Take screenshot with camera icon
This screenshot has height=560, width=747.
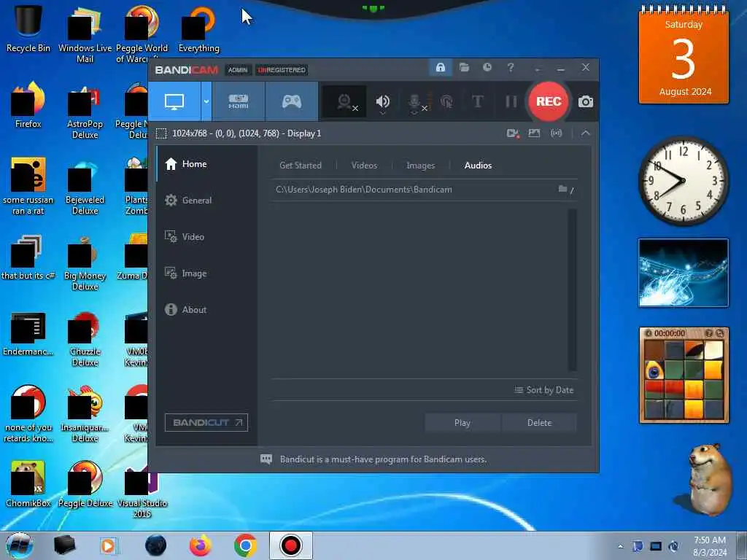586,101
